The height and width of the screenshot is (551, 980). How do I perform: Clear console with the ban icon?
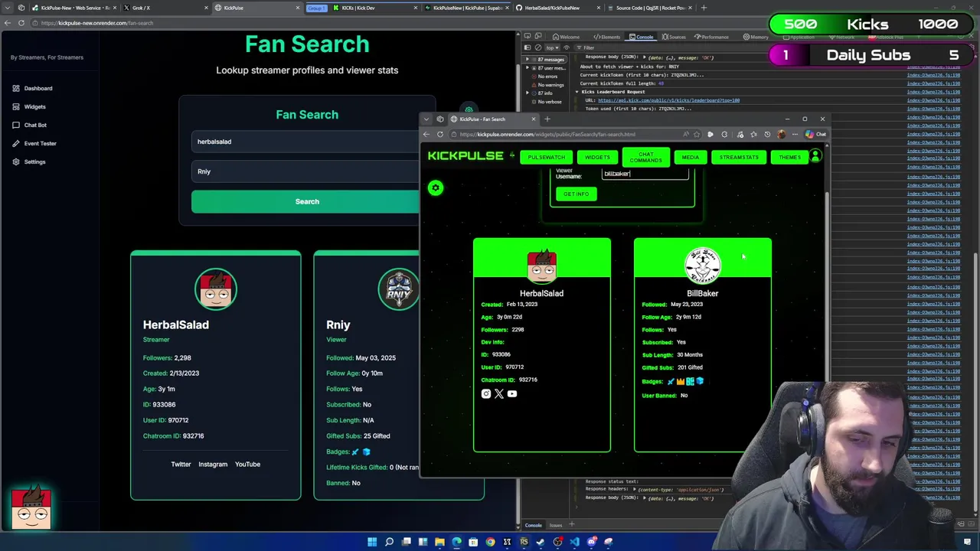pyautogui.click(x=537, y=47)
